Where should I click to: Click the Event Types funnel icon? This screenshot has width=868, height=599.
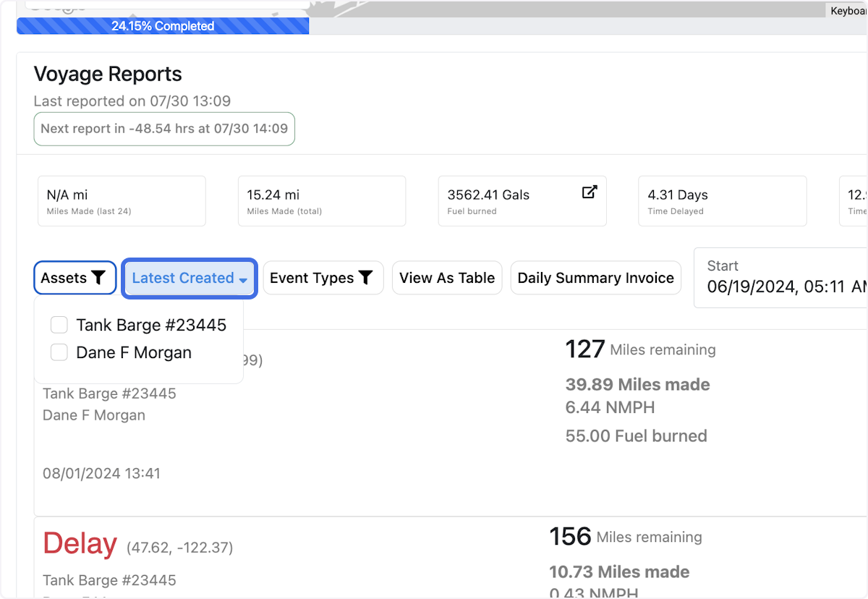click(x=366, y=279)
